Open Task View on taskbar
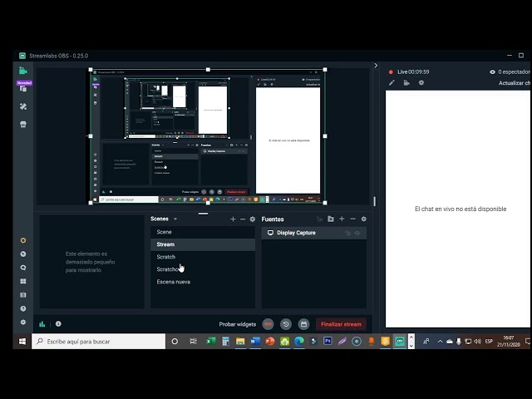 coord(193,342)
